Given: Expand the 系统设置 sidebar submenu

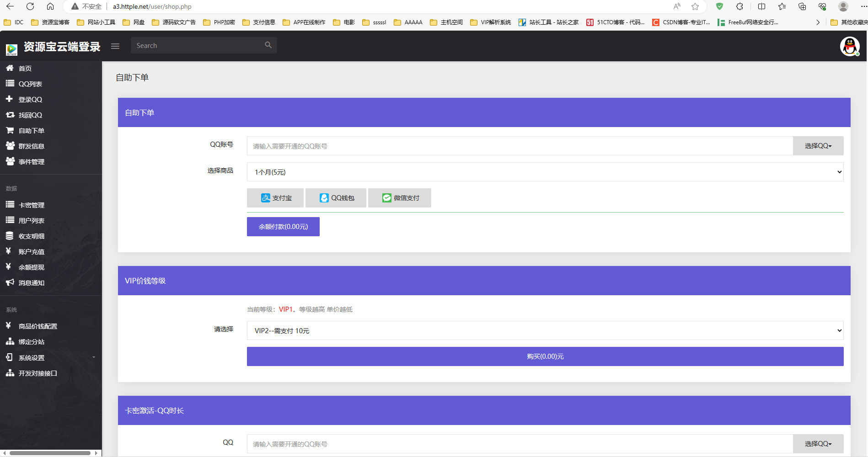Looking at the screenshot, I should pos(51,357).
